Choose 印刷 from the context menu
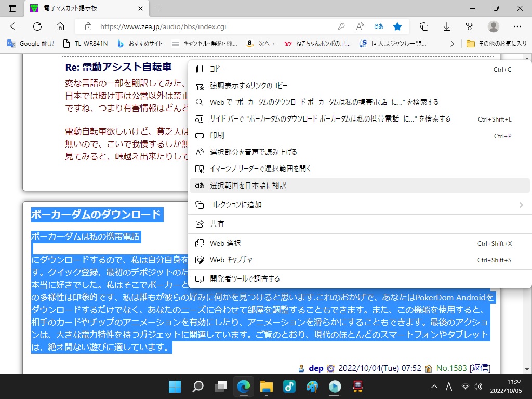The width and height of the screenshot is (532, 399). point(360,136)
